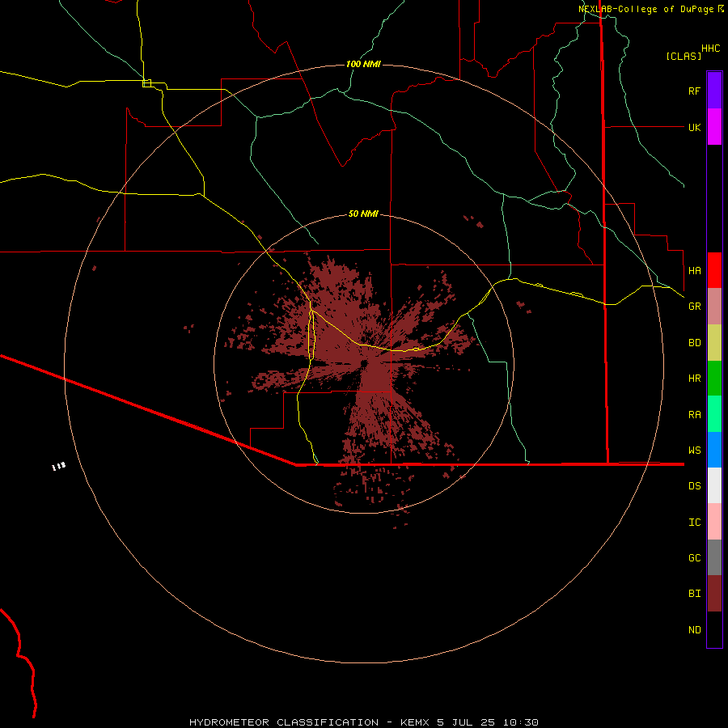Pick the RA light green legend swatch
728x728 pixels.
pos(714,414)
